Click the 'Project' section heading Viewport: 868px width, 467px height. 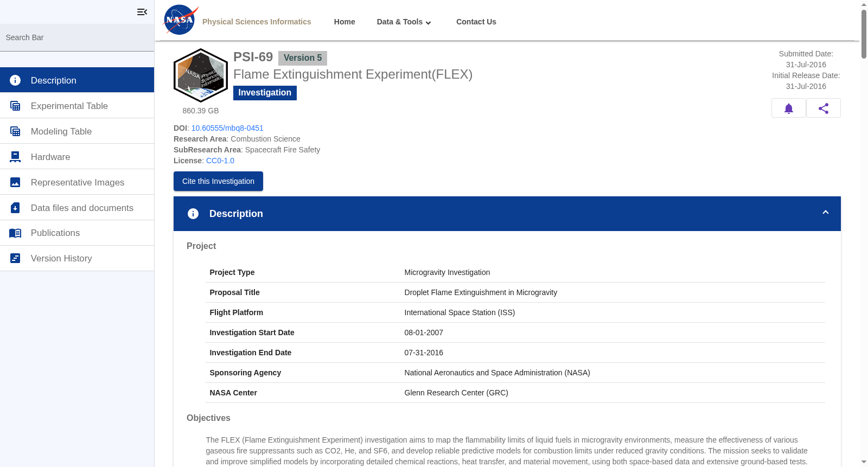(x=201, y=246)
